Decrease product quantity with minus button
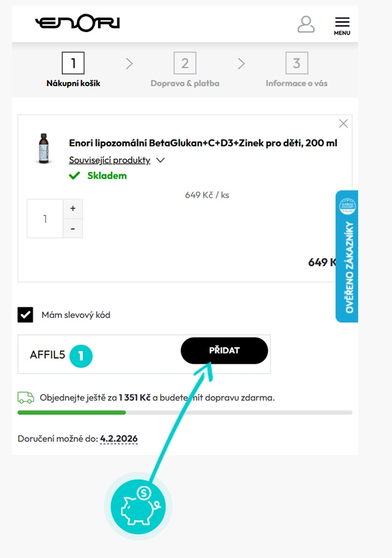Image resolution: width=392 pixels, height=558 pixels. pos(73,228)
